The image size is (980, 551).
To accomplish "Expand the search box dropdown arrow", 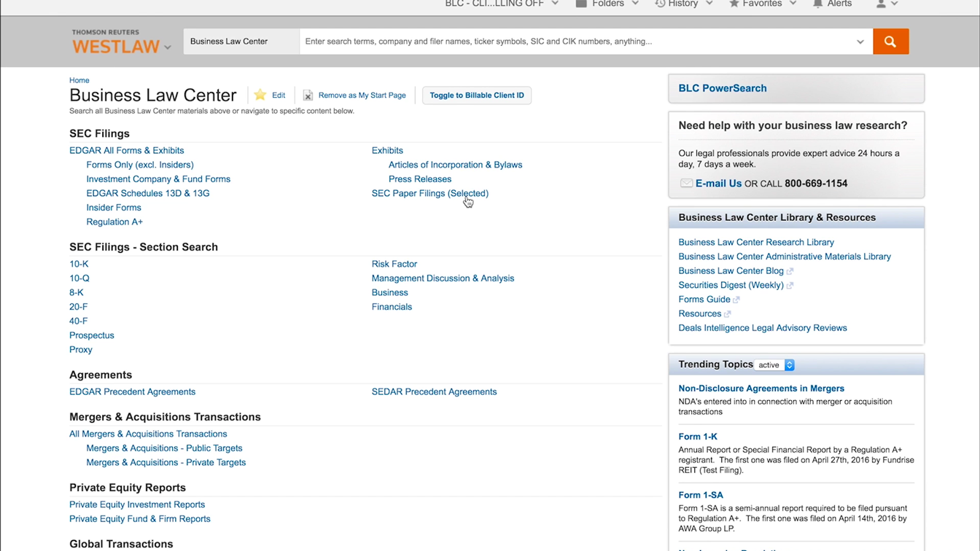I will [860, 42].
